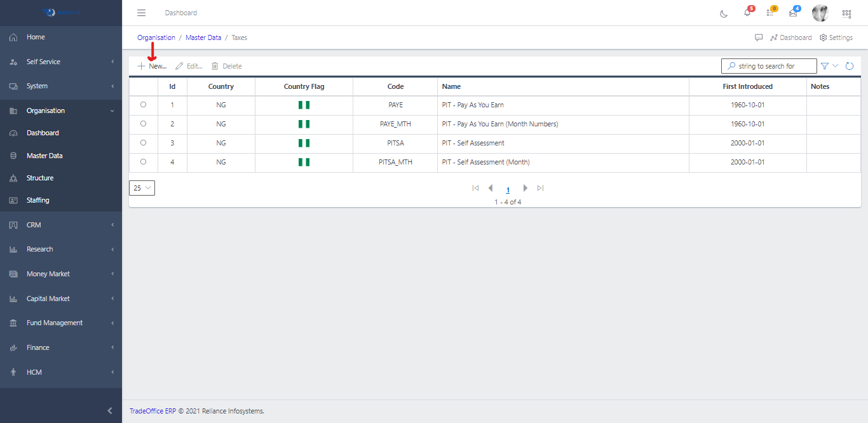Open the tasks list icon
The image size is (868, 423).
point(770,13)
